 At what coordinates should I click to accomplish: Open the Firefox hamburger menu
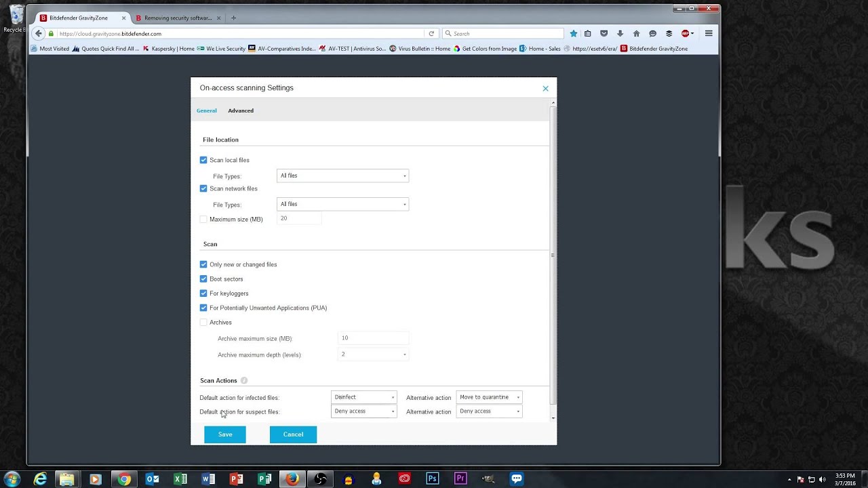(709, 33)
